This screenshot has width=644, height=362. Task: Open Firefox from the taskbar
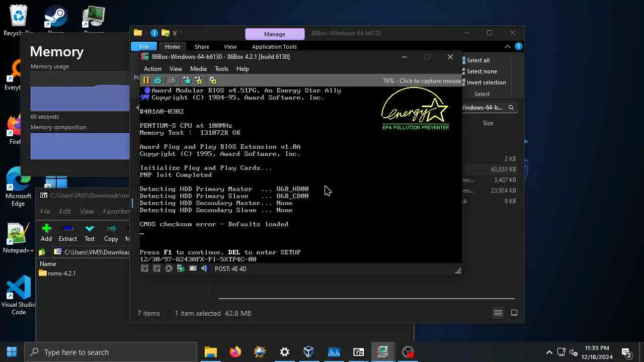[x=235, y=352]
